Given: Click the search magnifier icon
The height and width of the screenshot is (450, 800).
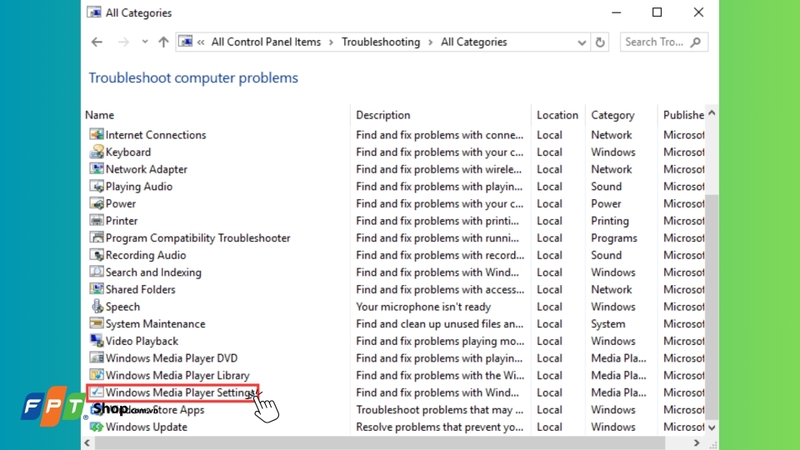Looking at the screenshot, I should coord(695,42).
